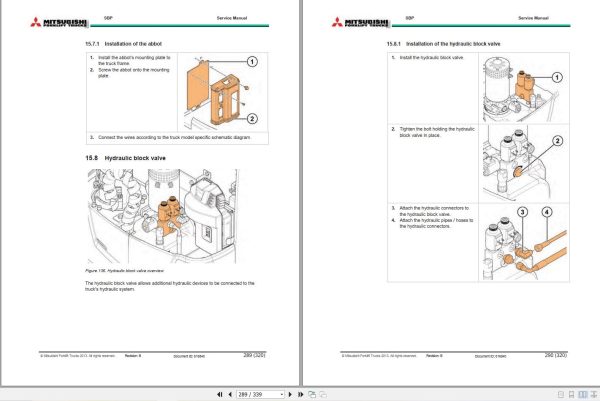Image resolution: width=600 pixels, height=401 pixels.
Task: Click 'Service Manual' header on left page
Action: point(232,18)
